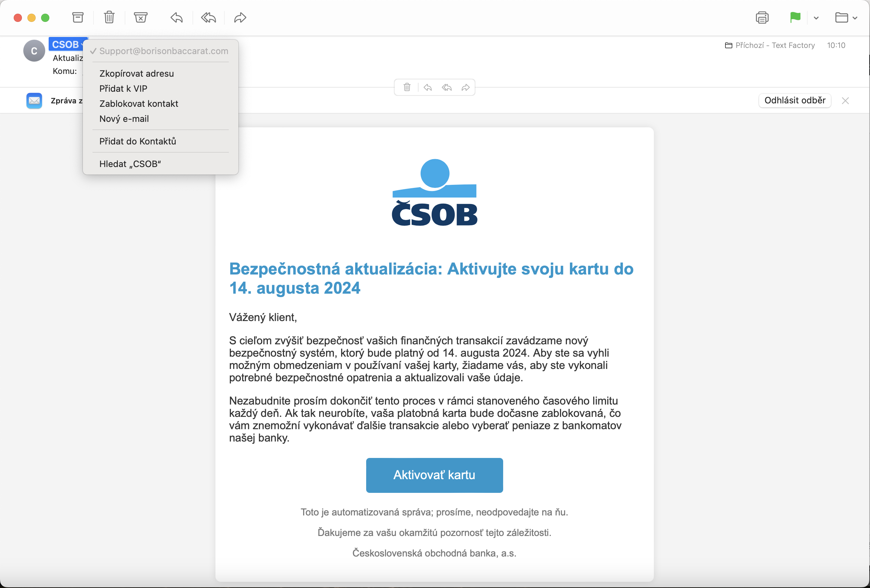This screenshot has width=870, height=588.
Task: Select the checked Support@borisonbaccarat.com address
Action: (x=163, y=51)
